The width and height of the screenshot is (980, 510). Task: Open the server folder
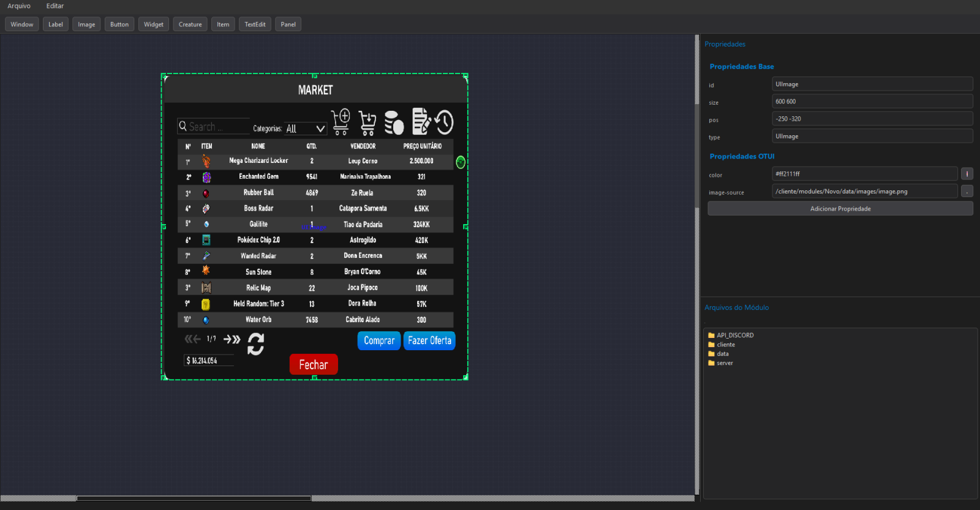tap(725, 363)
